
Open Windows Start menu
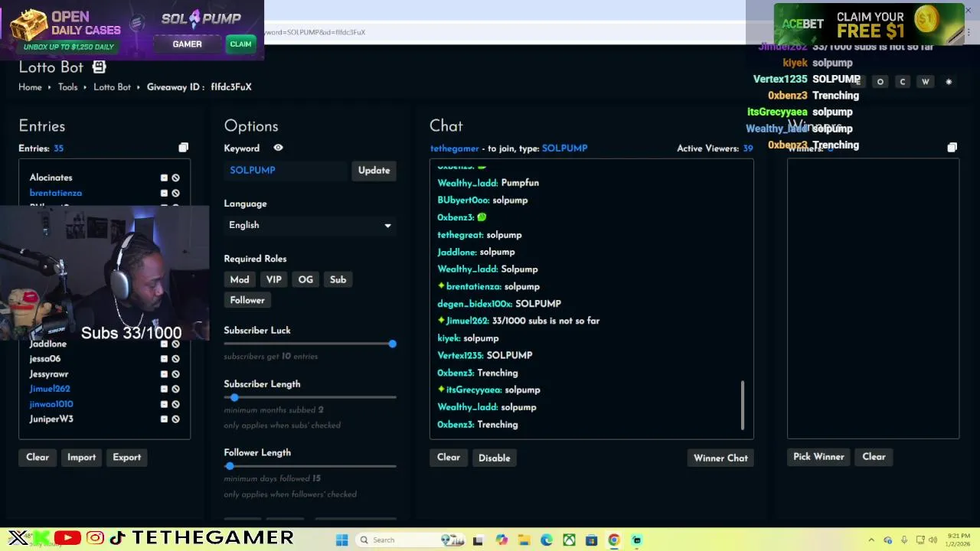(342, 540)
